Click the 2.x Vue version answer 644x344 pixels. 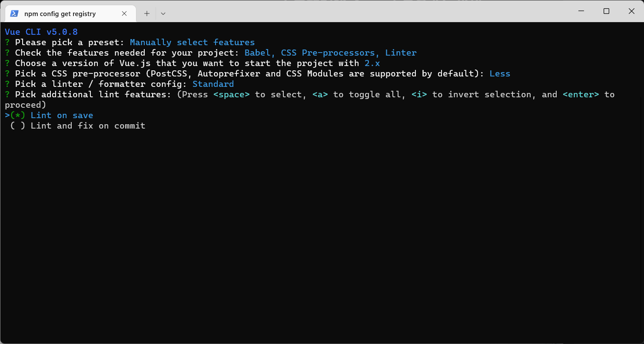pyautogui.click(x=372, y=63)
